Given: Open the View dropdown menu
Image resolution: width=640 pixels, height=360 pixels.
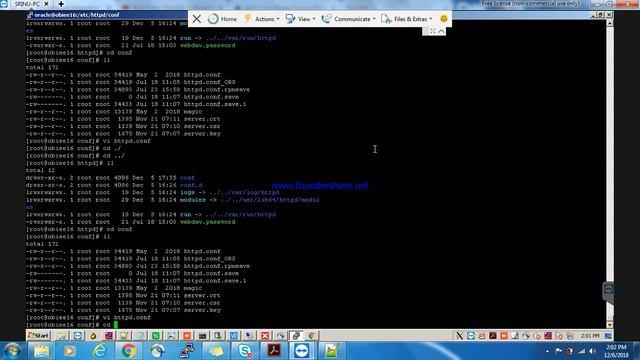Looking at the screenshot, I should point(301,19).
